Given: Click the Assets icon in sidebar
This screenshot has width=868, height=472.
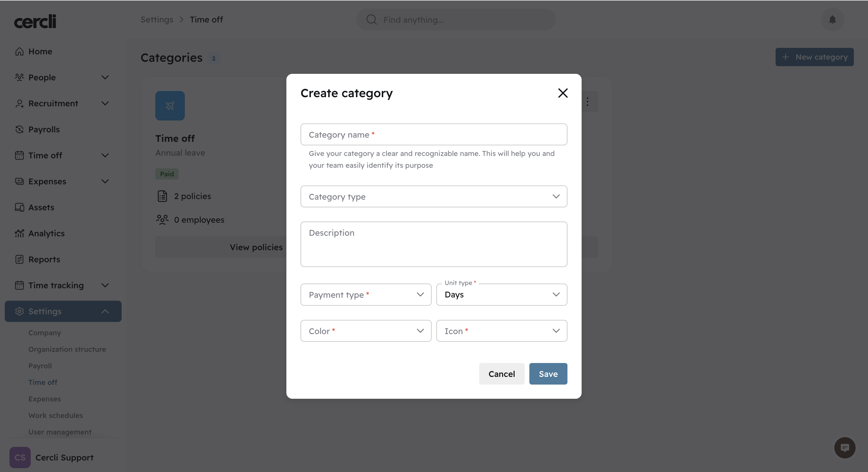Looking at the screenshot, I should 19,207.
